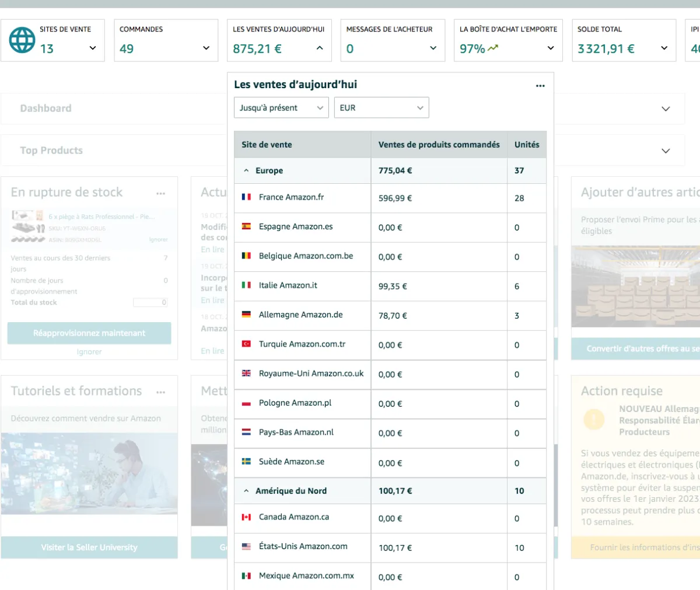Select Belgique Amazon.com.be marketplace row
Screen dimensions: 700x590
tap(390, 257)
